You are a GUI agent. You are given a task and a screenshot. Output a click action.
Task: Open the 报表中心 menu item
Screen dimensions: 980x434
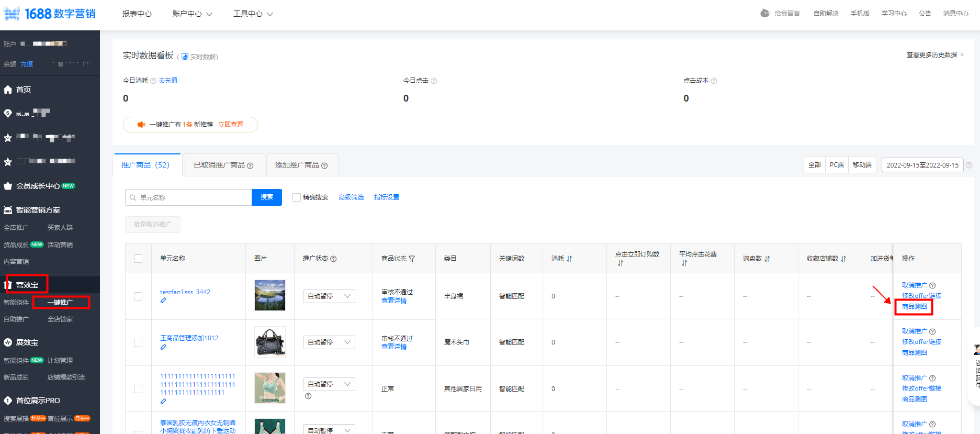coord(137,14)
